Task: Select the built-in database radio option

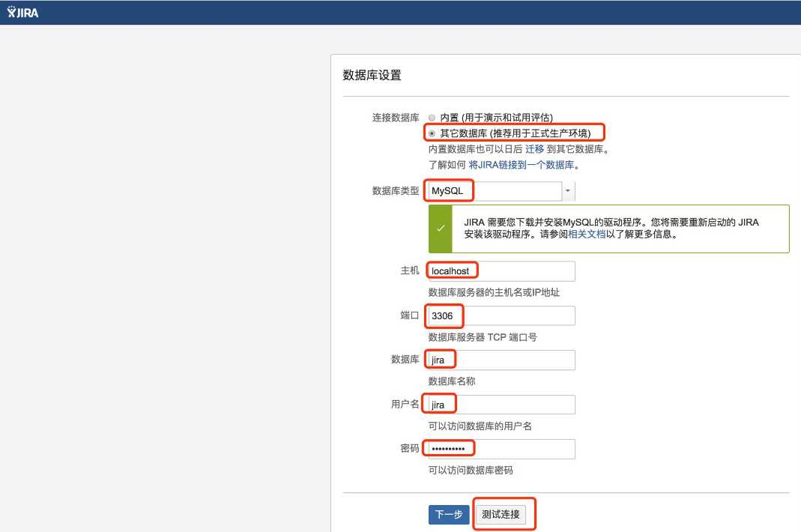Action: [x=432, y=118]
